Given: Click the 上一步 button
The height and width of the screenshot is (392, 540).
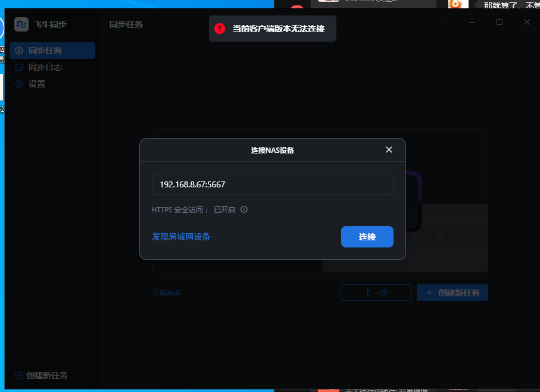Looking at the screenshot, I should pyautogui.click(x=376, y=293).
